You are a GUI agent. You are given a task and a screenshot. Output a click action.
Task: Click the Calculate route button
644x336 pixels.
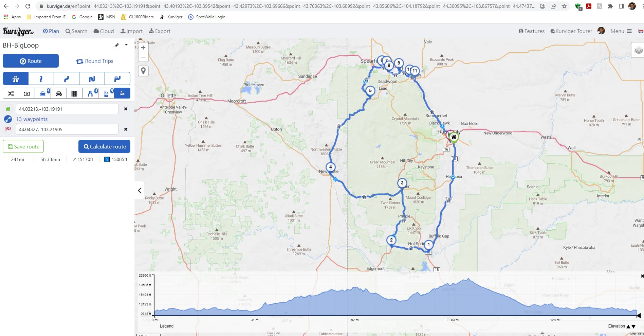pos(104,146)
